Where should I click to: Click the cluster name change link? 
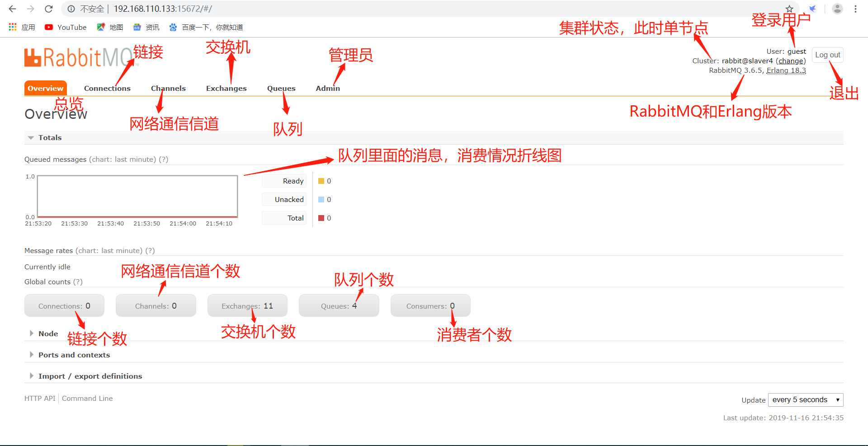pos(791,61)
